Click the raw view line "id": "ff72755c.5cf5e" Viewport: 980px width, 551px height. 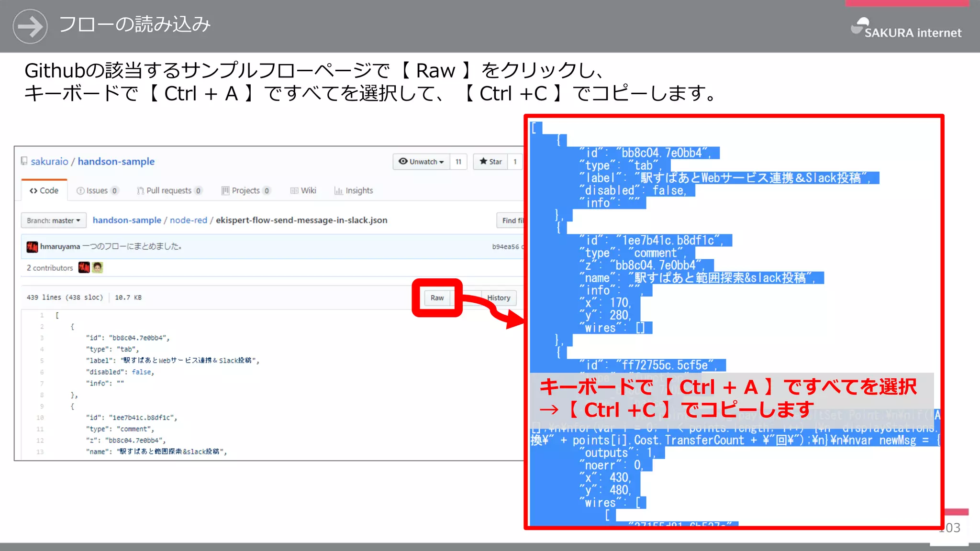pyautogui.click(x=648, y=365)
